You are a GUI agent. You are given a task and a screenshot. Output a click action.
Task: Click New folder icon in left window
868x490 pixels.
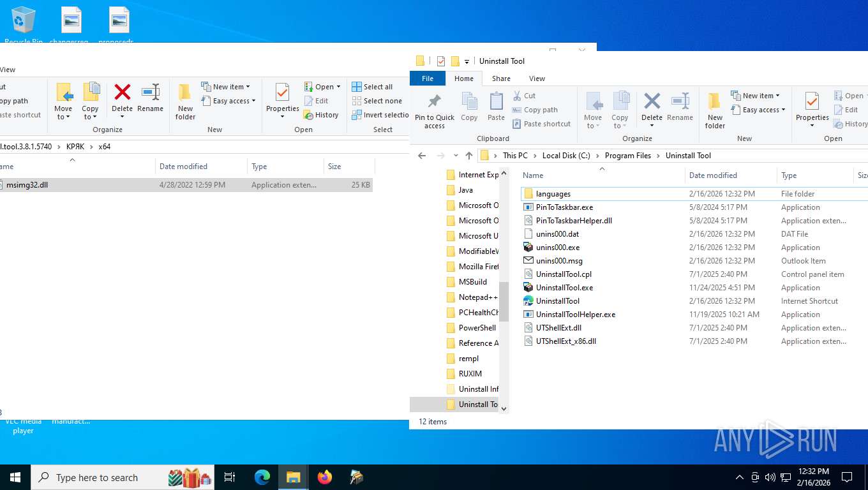pyautogui.click(x=185, y=93)
